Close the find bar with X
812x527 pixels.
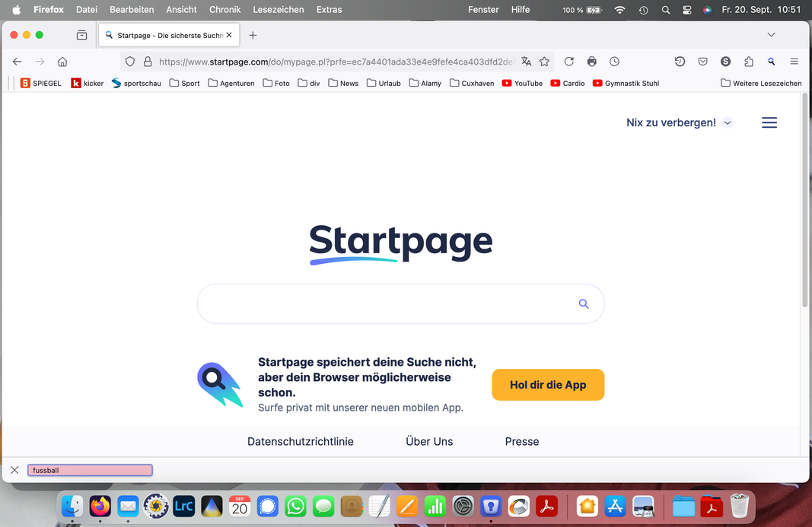pos(14,470)
